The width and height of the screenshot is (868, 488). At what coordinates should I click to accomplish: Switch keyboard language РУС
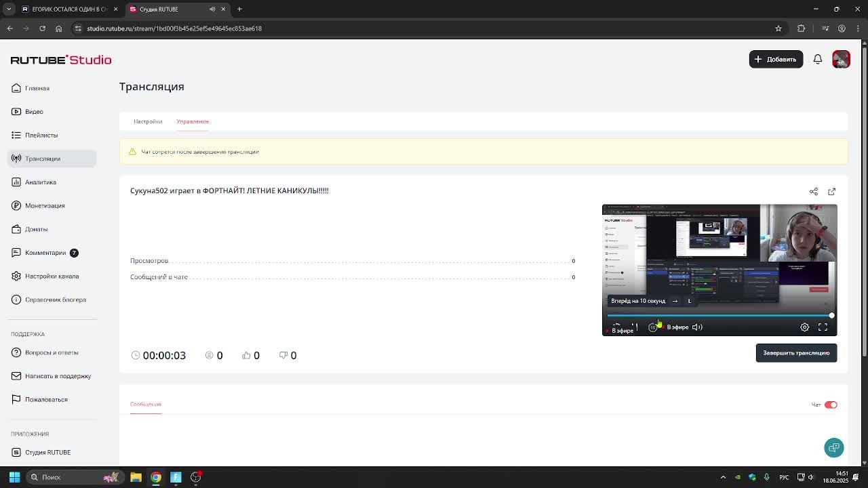(784, 477)
